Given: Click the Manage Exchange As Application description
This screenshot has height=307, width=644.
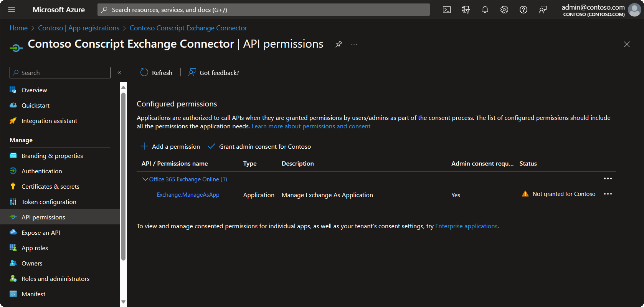Looking at the screenshot, I should (327, 195).
